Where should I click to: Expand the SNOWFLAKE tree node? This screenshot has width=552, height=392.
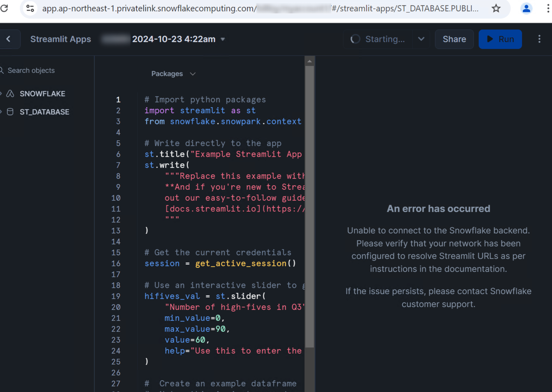(1, 94)
